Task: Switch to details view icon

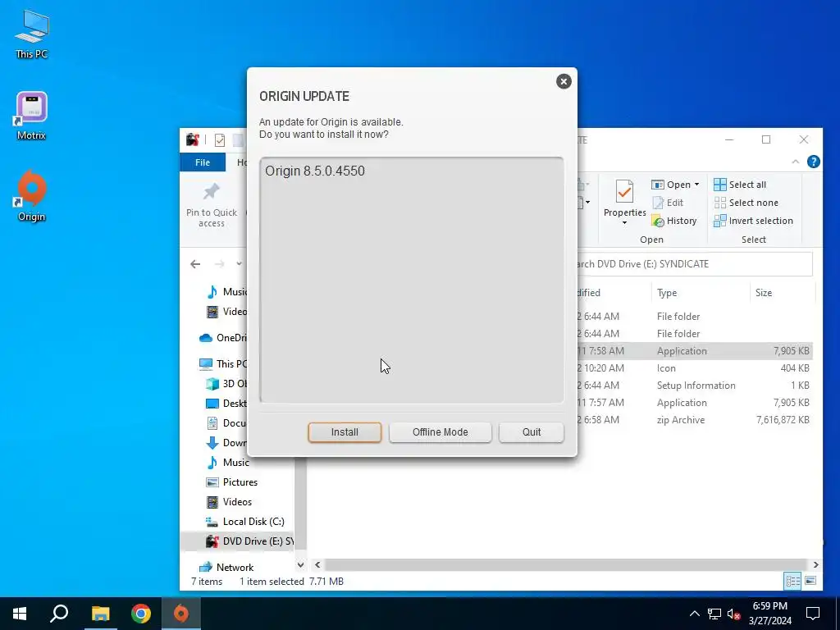Action: coord(793,581)
